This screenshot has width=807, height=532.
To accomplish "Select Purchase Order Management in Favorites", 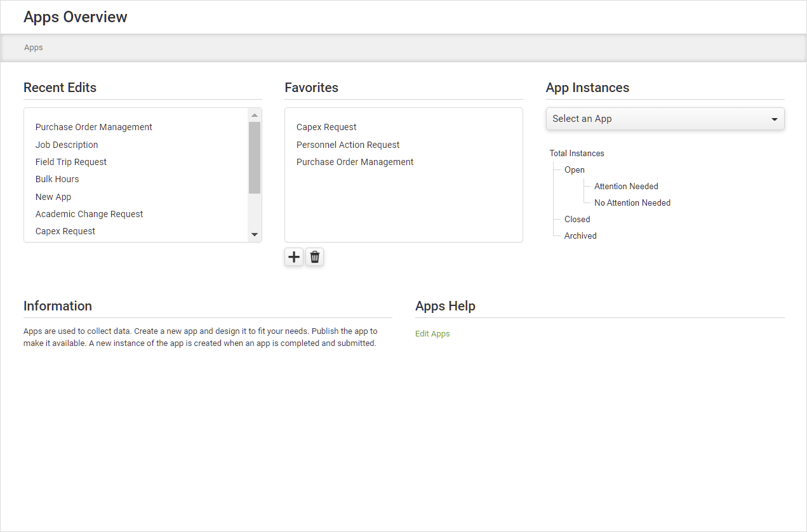I will pyautogui.click(x=355, y=162).
